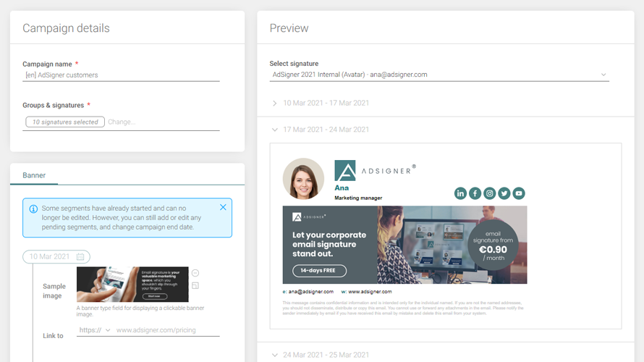Click the €0.90 / month price badge
The image size is (644, 362).
click(x=493, y=245)
